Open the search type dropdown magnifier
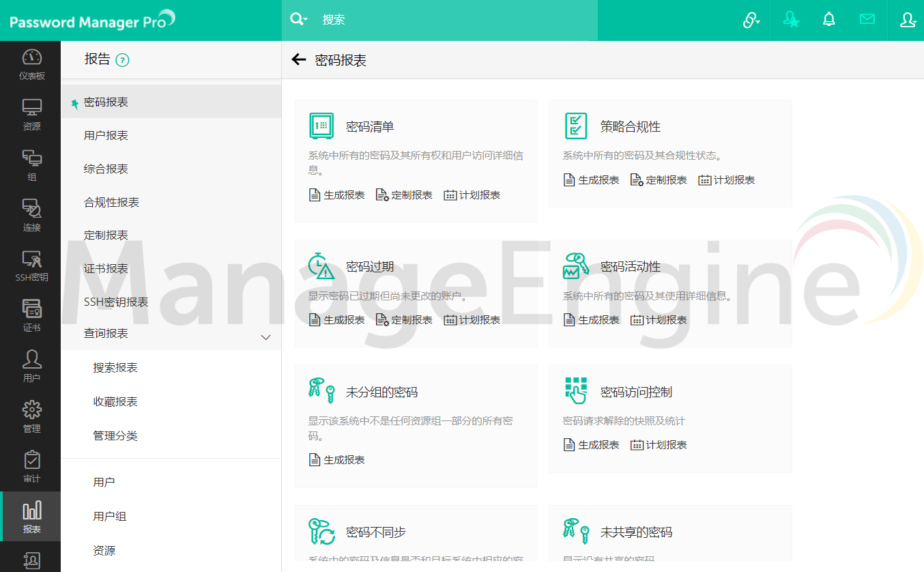Viewport: 924px width, 572px height. (299, 20)
